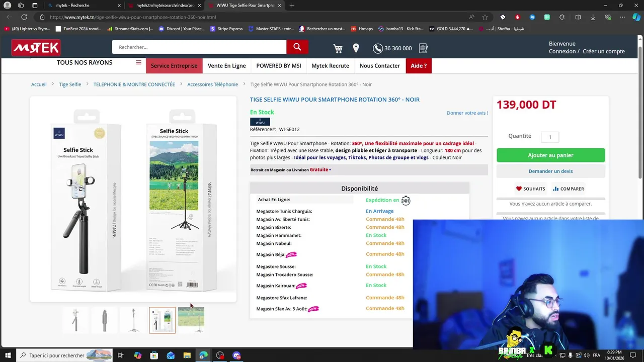Select fifth landscape tripod thumbnail
Screen dimensions: 644x362
[x=191, y=320]
